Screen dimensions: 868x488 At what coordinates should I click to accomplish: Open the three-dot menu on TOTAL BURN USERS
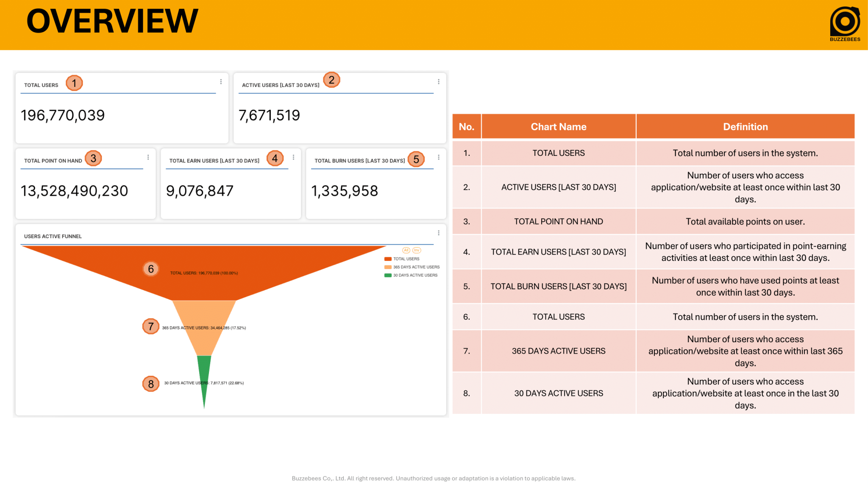[439, 157]
